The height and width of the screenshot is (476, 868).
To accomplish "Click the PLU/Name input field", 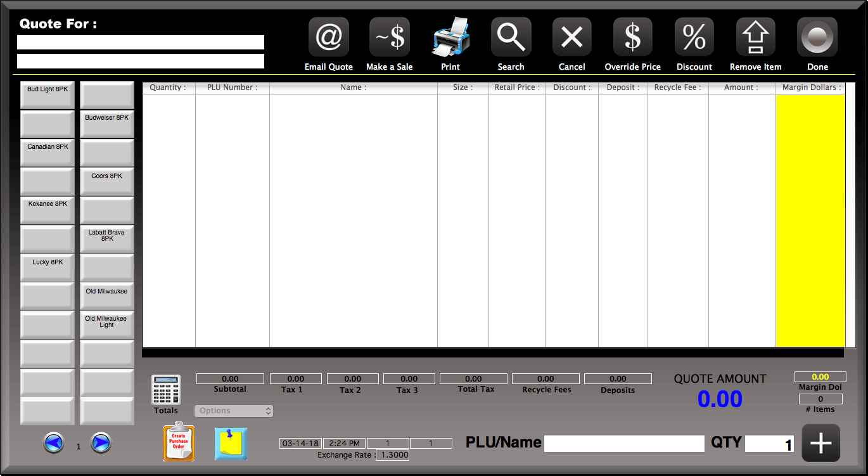I will 624,443.
